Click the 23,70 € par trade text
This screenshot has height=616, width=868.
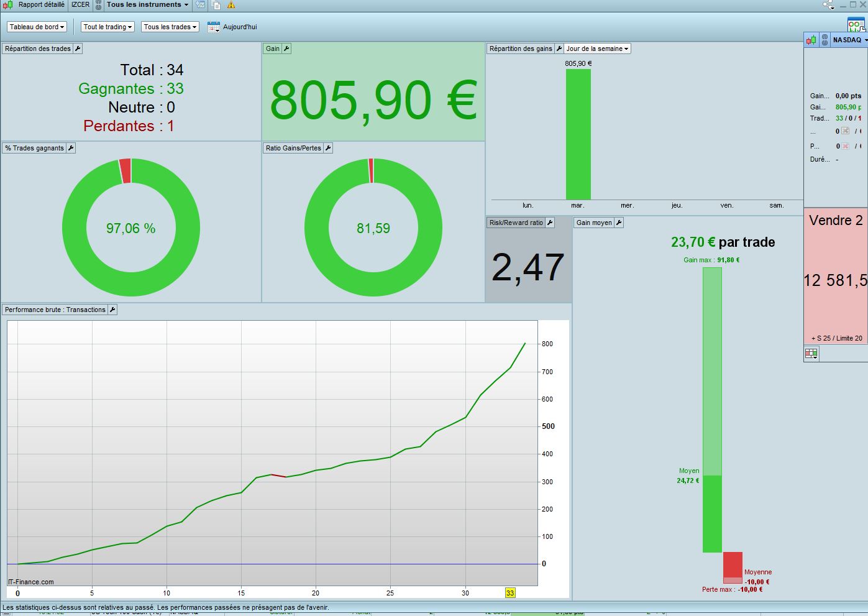[x=723, y=242]
